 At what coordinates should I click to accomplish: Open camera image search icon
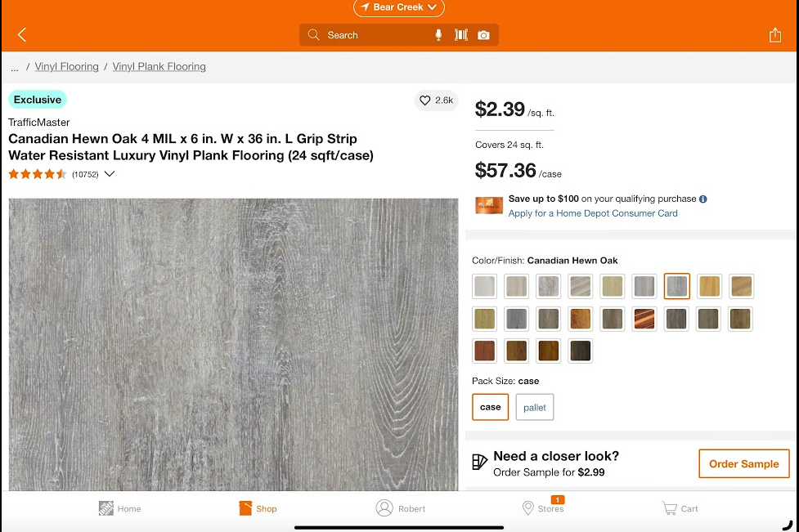tap(483, 34)
